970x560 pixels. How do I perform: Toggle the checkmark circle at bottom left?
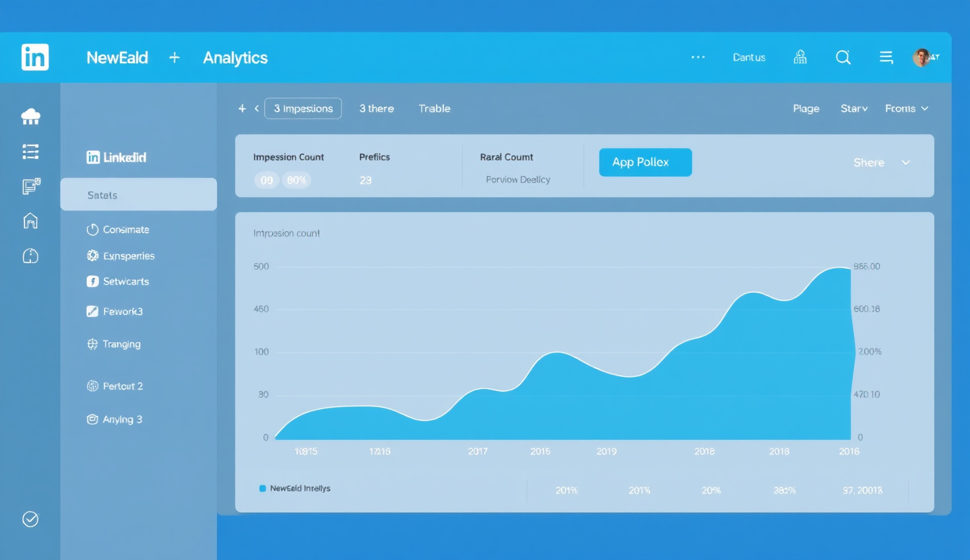click(30, 519)
